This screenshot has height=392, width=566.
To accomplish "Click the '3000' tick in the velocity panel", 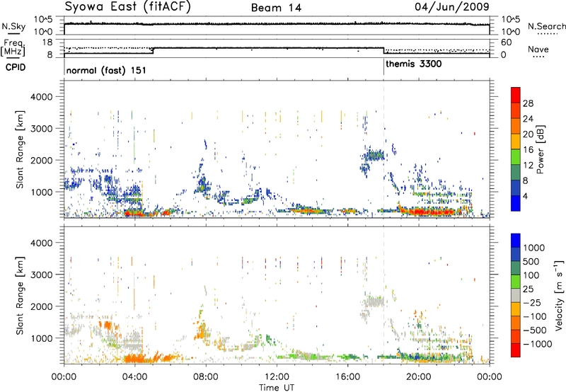I will (41, 275).
